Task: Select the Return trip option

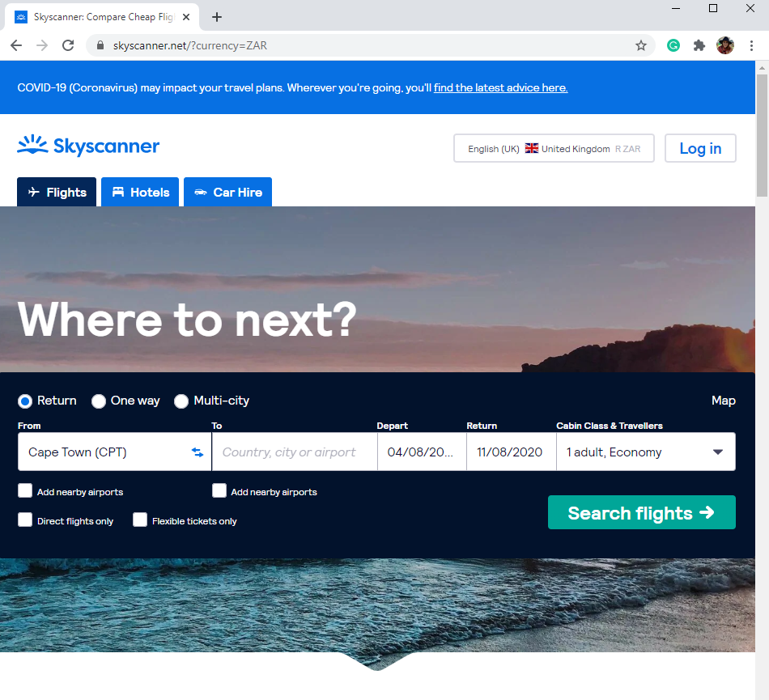Action: click(x=25, y=401)
